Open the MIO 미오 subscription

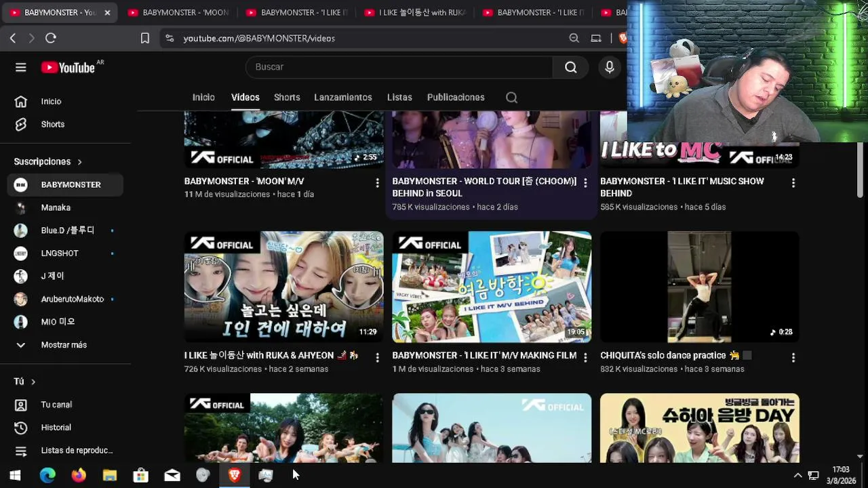[66, 322]
